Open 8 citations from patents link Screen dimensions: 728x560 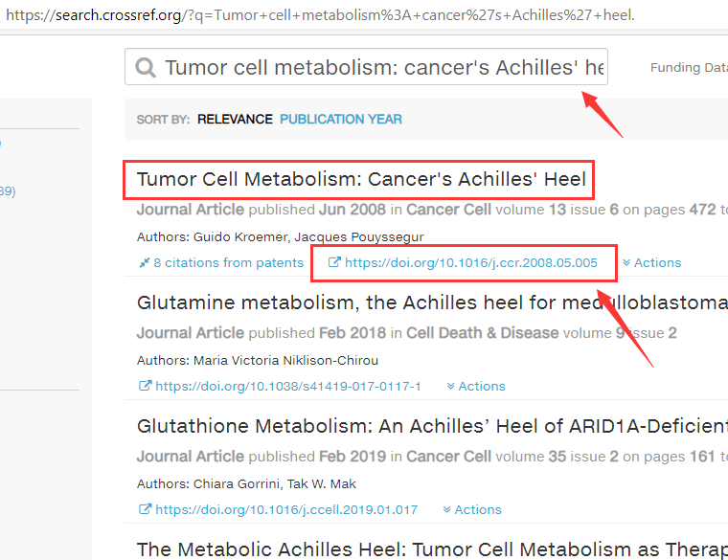point(228,263)
